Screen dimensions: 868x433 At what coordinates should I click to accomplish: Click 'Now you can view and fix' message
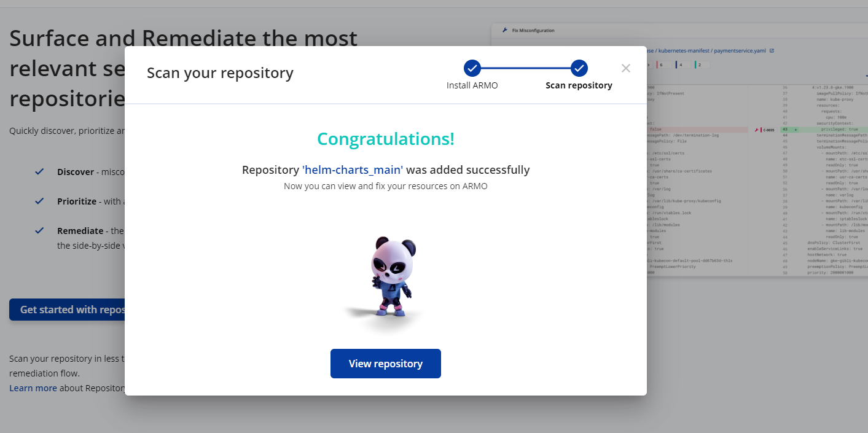click(386, 186)
